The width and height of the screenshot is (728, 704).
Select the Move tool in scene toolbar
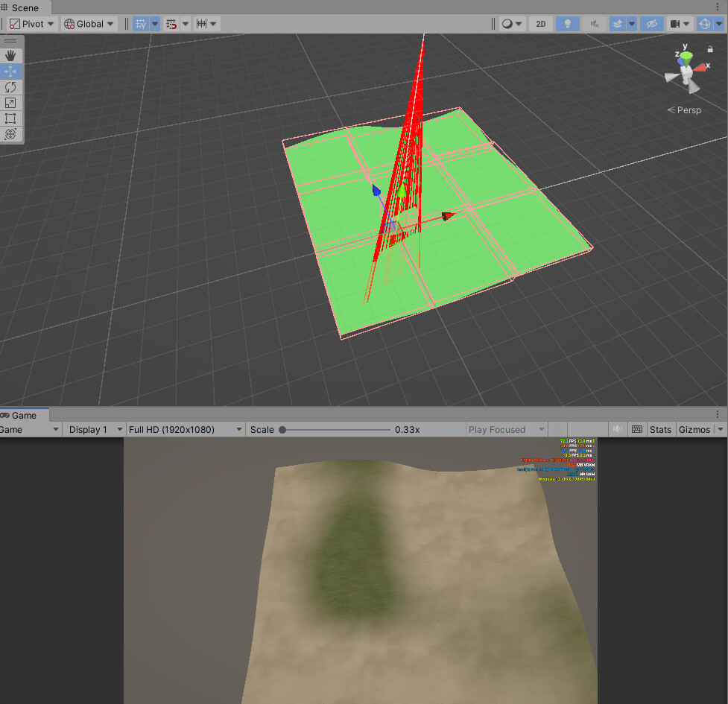pos(10,71)
